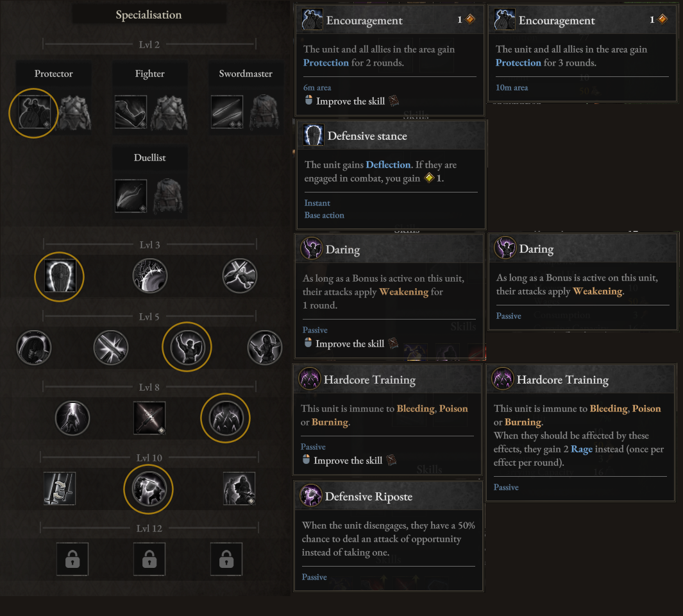Select Defensive stance shield icon under Lvl 3
Screen dimensions: 683x616
(60, 277)
